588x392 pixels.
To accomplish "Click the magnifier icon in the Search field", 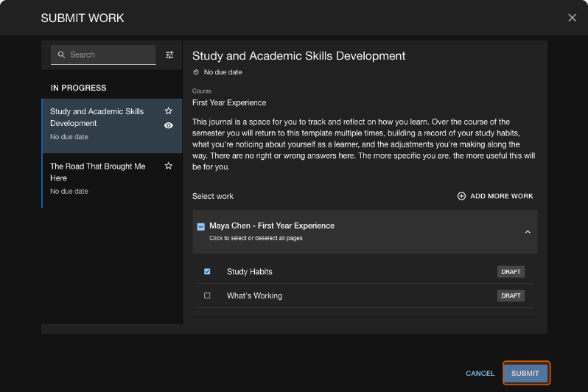I will tap(61, 55).
